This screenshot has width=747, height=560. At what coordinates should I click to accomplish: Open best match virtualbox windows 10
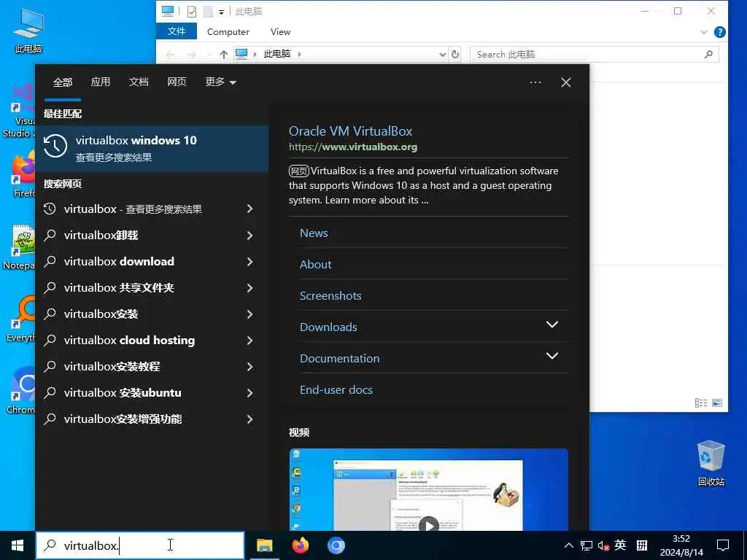(152, 148)
